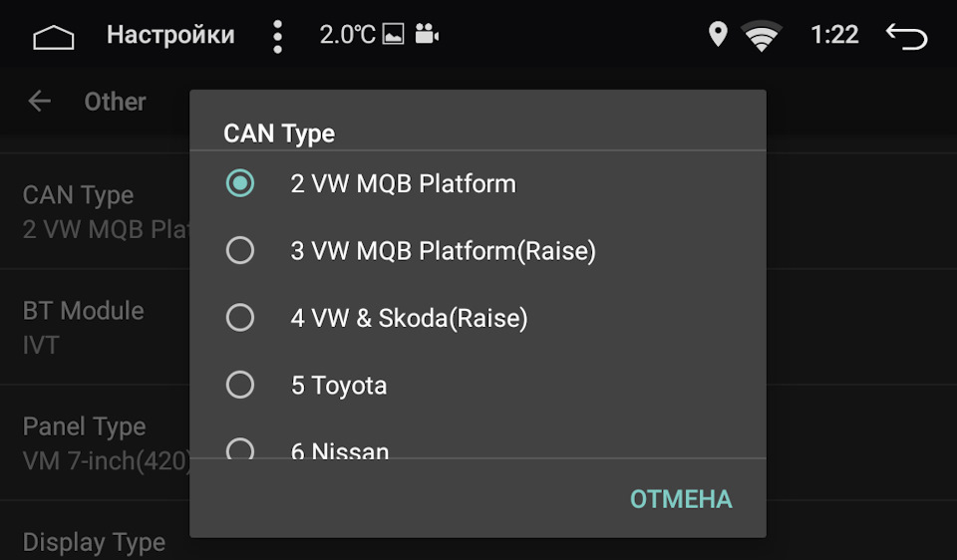
Task: Tap the home icon in status bar
Action: pyautogui.click(x=54, y=37)
